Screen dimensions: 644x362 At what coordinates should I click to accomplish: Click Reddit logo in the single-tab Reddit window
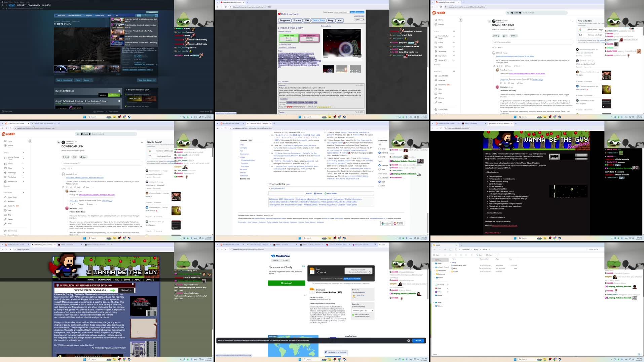[x=439, y=13]
